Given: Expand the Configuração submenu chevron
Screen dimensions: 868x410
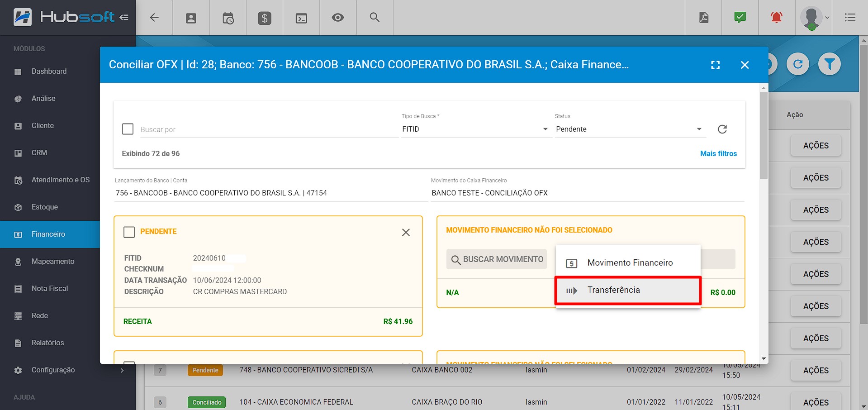Looking at the screenshot, I should click(122, 370).
